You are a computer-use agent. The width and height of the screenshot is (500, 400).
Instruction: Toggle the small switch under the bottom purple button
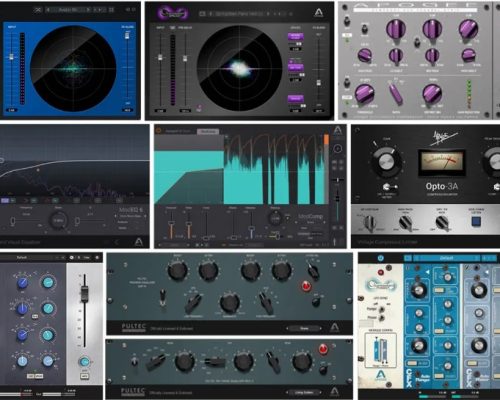pyautogui.click(x=303, y=106)
